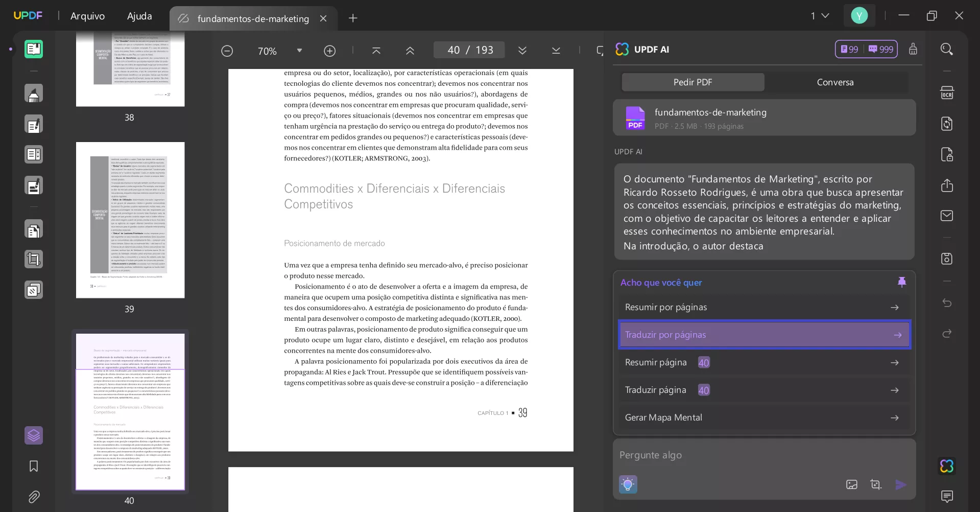Viewport: 980px width, 512px height.
Task: Switch to the Conversa tab
Action: (x=835, y=82)
